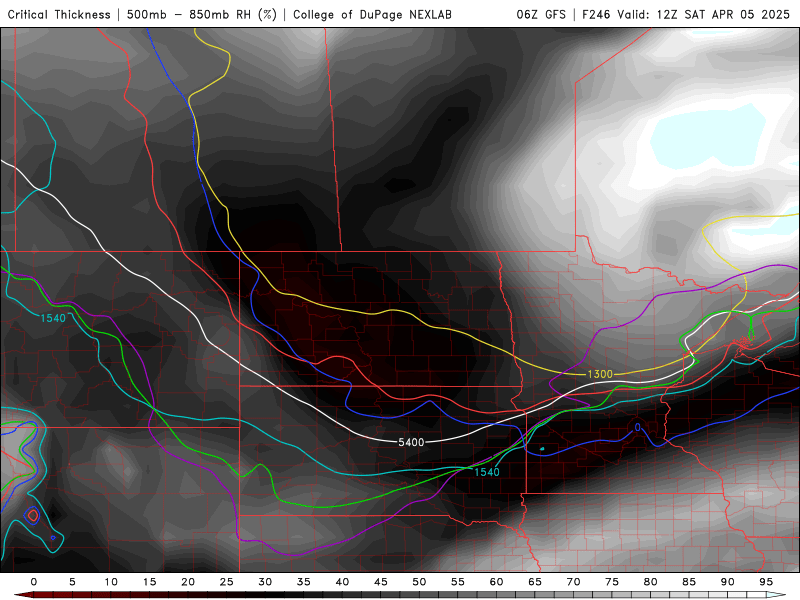This screenshot has height=600, width=800.
Task: Click the colorbar tick label 95
Action: tap(766, 582)
